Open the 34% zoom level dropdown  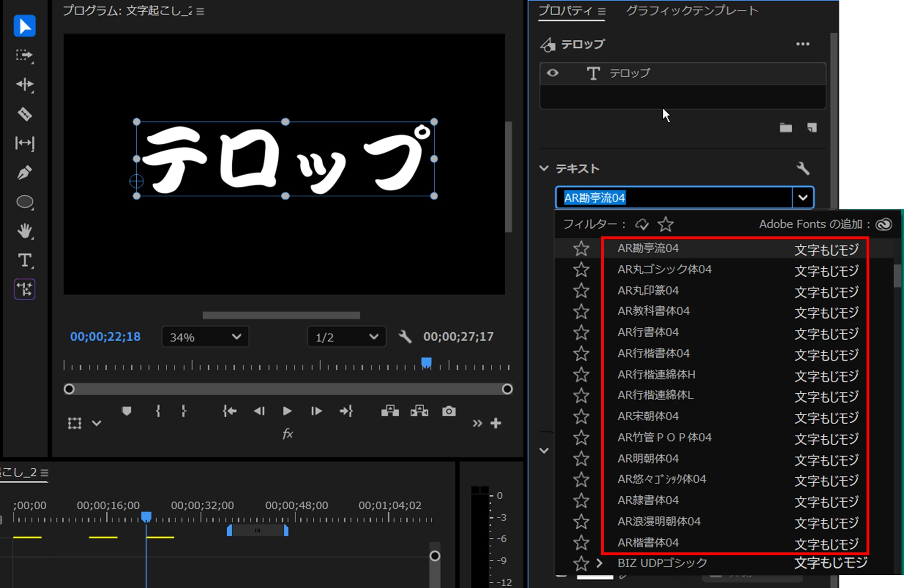[205, 337]
